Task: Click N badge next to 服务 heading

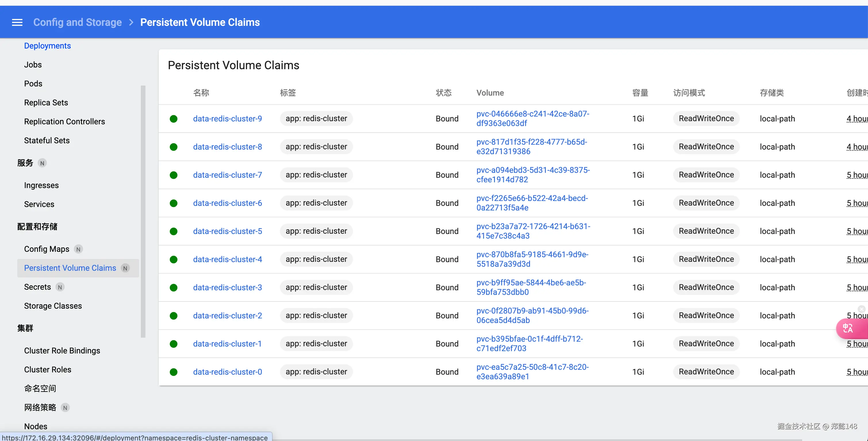Action: click(42, 163)
